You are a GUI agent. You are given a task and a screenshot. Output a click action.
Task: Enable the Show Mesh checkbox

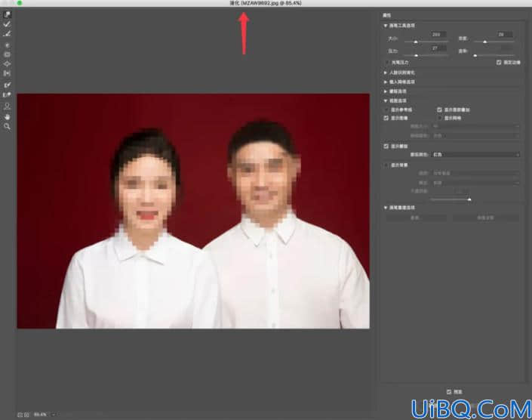click(x=439, y=118)
